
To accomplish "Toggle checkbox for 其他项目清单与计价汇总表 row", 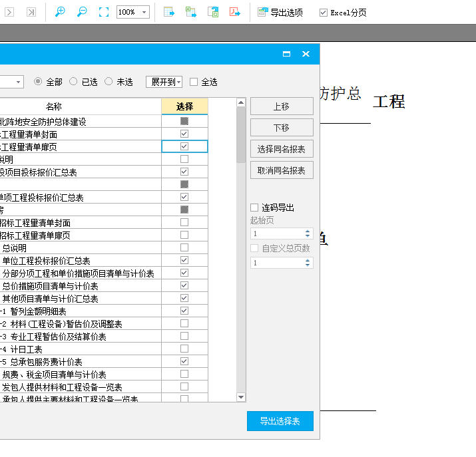I will [x=184, y=298].
